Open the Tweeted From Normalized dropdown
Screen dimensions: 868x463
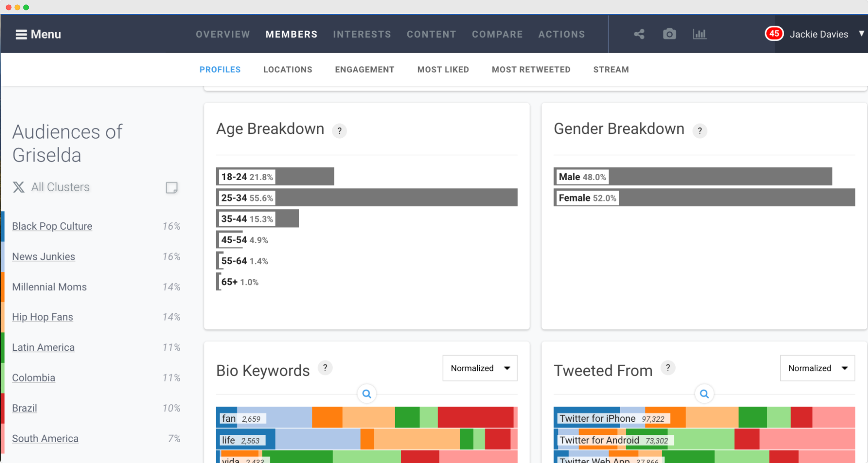point(817,368)
